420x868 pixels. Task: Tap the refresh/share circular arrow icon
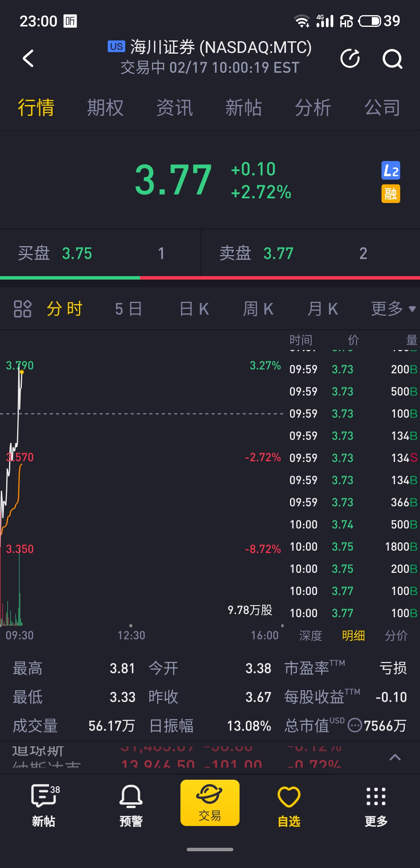coord(350,59)
